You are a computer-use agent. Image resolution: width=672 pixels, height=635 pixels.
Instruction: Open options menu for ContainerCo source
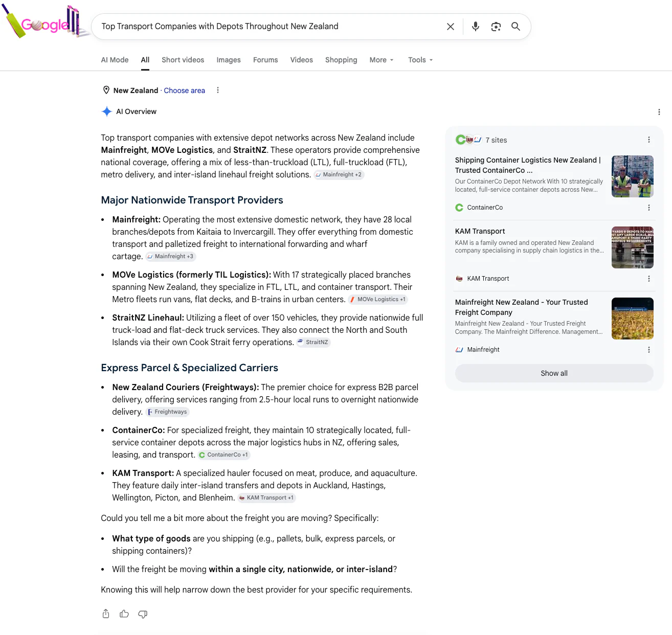(x=649, y=208)
